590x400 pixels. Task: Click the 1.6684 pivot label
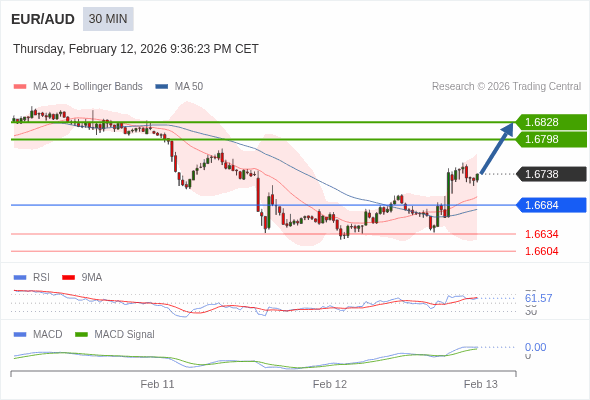coord(551,205)
